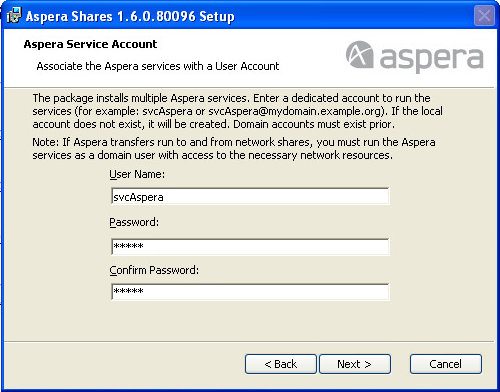Image resolution: width=500 pixels, height=392 pixels.
Task: Focus the Password input field
Action: [250, 247]
